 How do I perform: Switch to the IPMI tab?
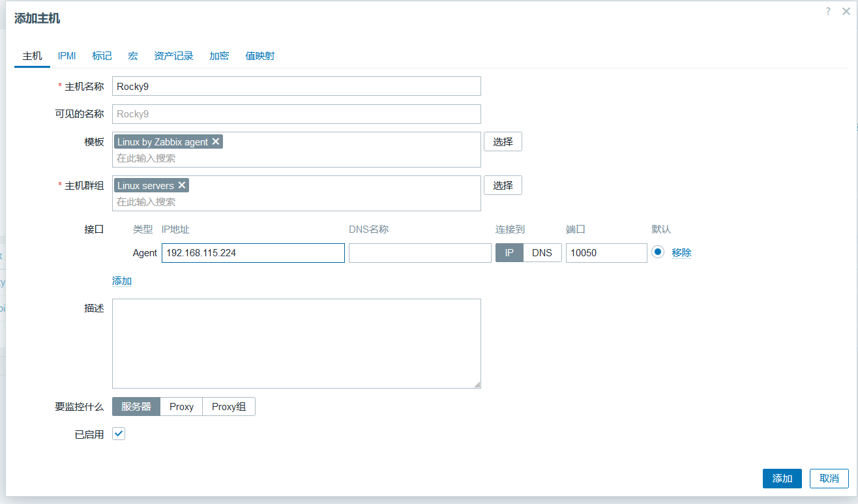coord(67,56)
